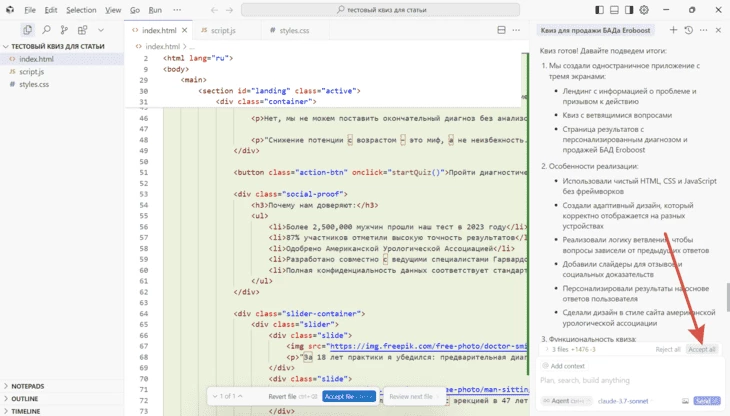Open styles.css from the explorer tree
730x416 pixels.
click(34, 84)
